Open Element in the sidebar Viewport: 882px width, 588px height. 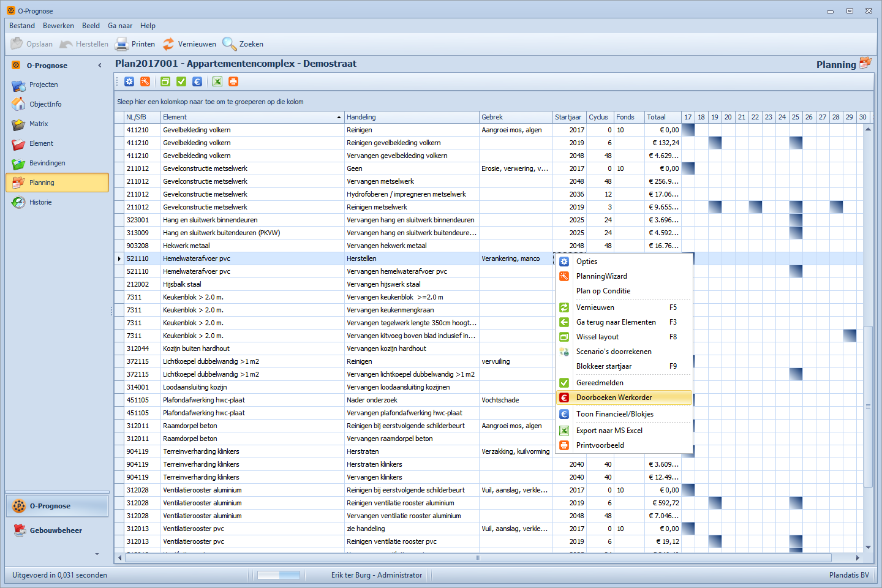pos(57,143)
